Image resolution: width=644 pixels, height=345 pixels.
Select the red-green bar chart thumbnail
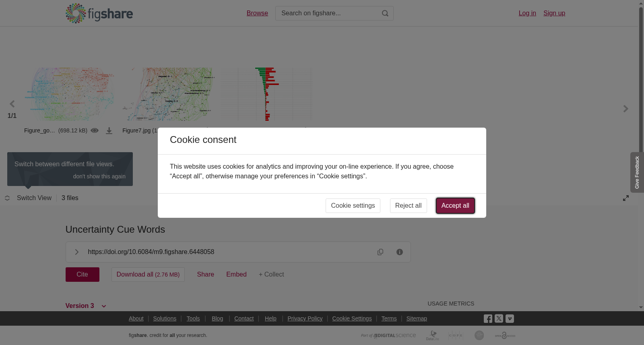coord(266,94)
